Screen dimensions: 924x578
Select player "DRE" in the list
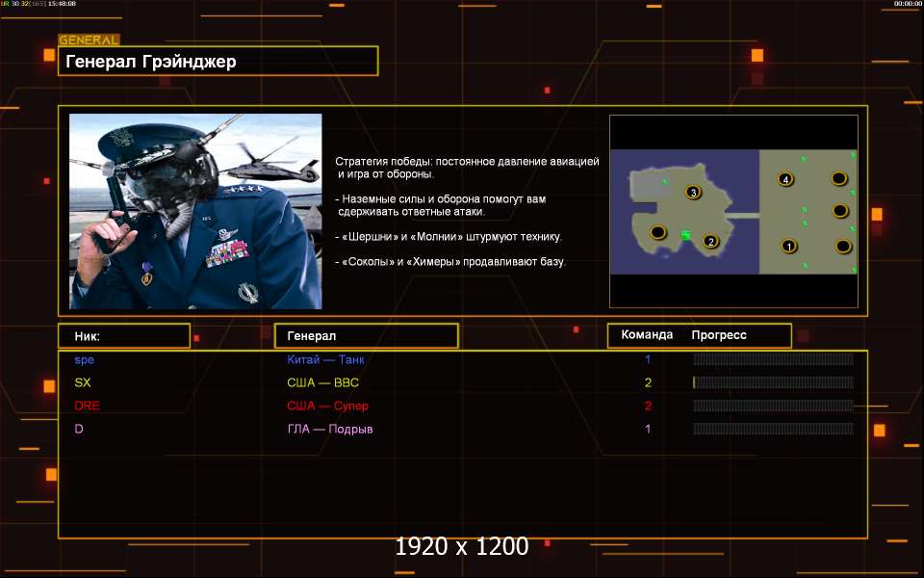point(87,406)
